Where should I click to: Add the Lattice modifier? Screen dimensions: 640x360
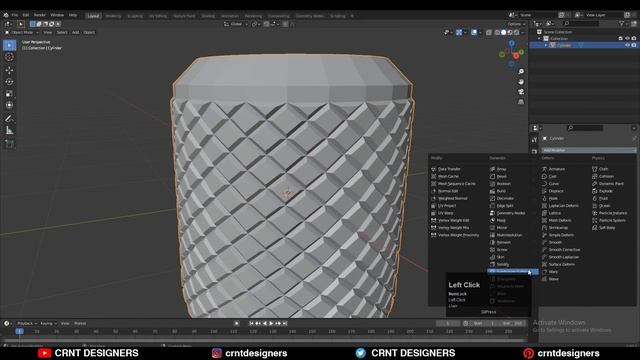coord(555,213)
